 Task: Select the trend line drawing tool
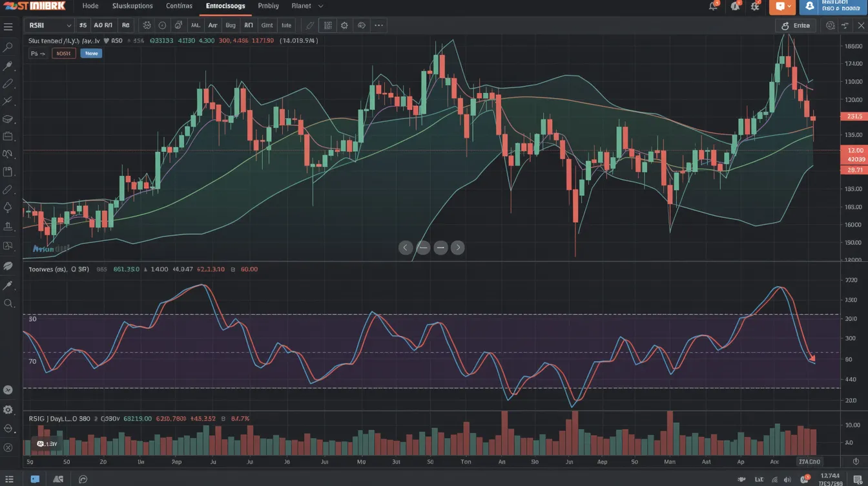[x=8, y=83]
